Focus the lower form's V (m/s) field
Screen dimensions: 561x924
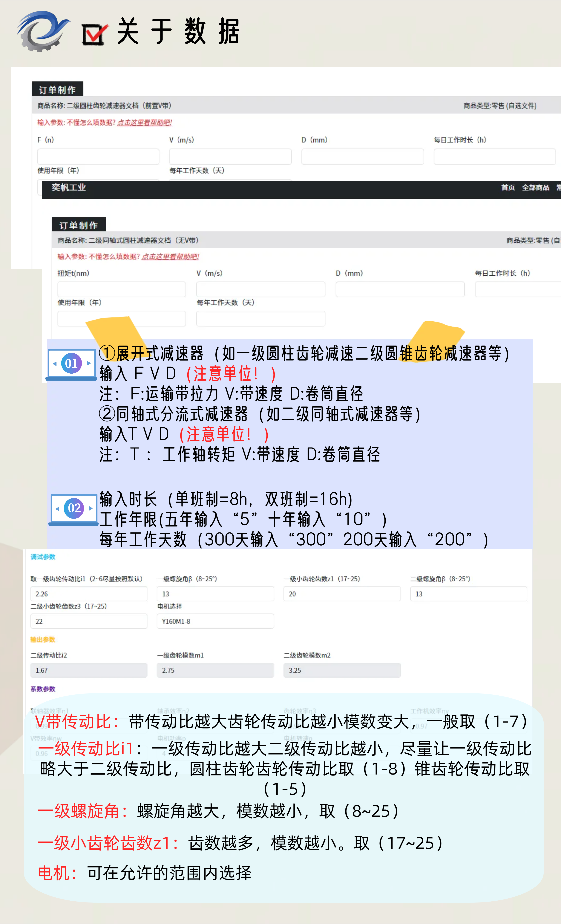pos(260,289)
